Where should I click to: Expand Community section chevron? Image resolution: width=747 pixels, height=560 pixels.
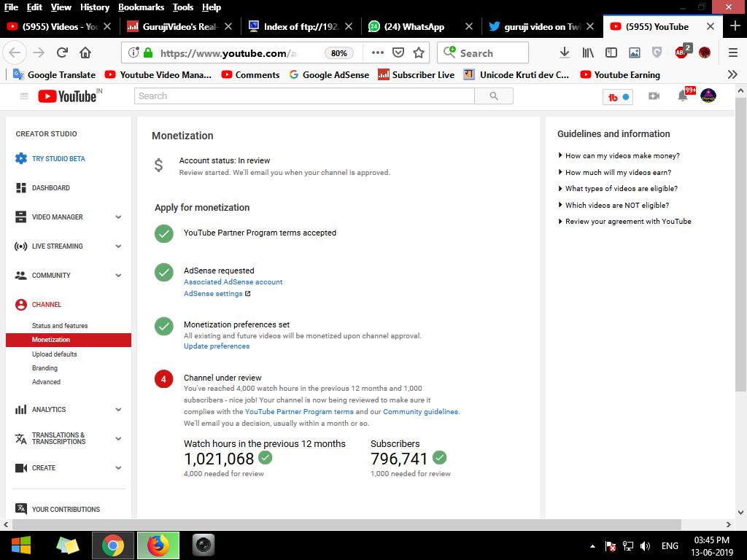(x=118, y=275)
